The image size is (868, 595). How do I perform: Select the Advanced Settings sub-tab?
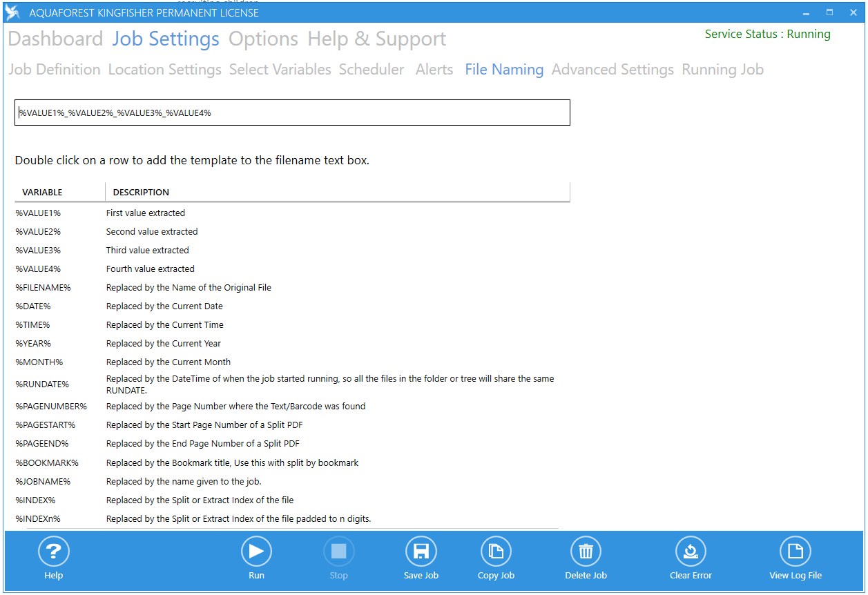click(x=613, y=70)
